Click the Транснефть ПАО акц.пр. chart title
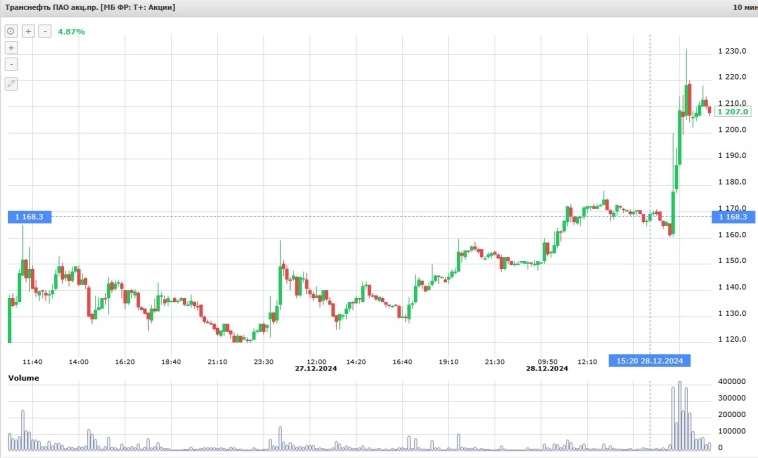This screenshot has height=458, width=758. [90, 7]
